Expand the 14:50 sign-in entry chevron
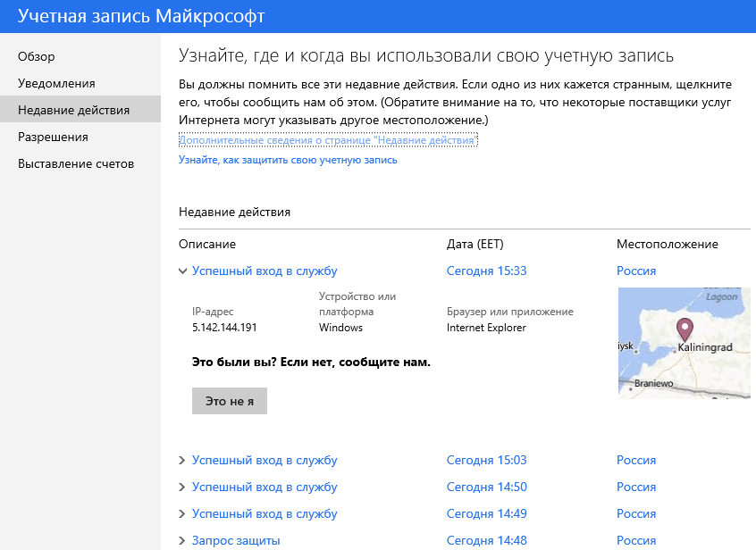The width and height of the screenshot is (756, 550). click(181, 487)
